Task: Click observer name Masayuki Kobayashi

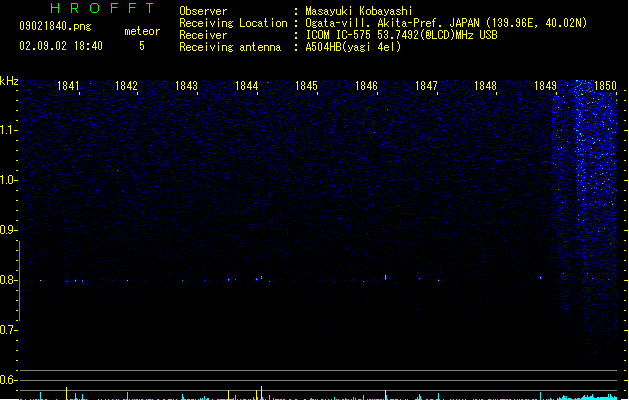Action: point(359,11)
